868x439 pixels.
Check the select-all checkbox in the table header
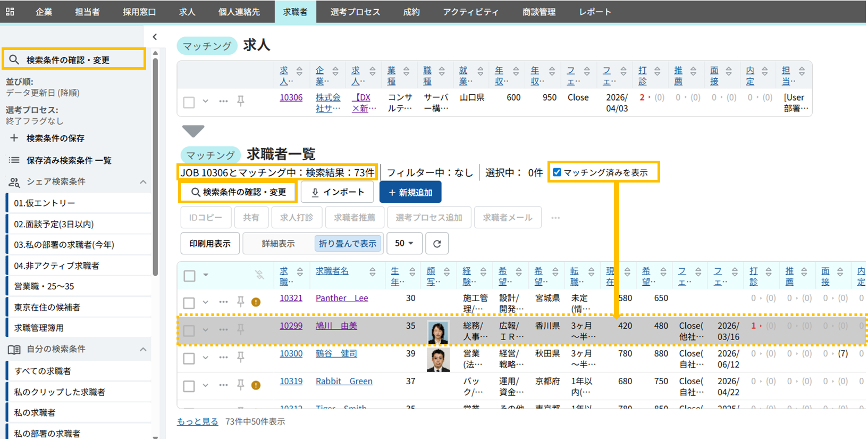point(189,276)
